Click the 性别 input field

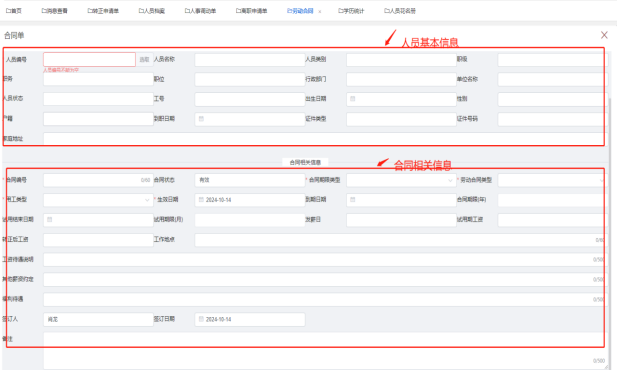point(553,99)
